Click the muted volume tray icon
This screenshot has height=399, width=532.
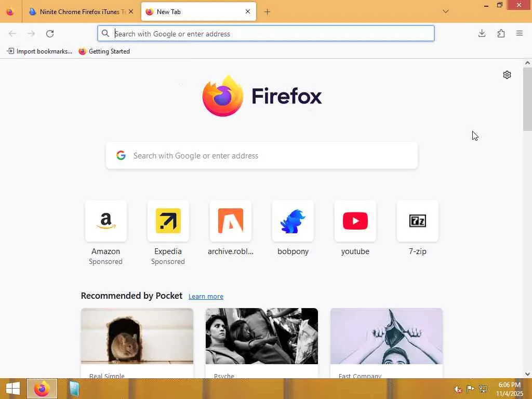tap(458, 389)
